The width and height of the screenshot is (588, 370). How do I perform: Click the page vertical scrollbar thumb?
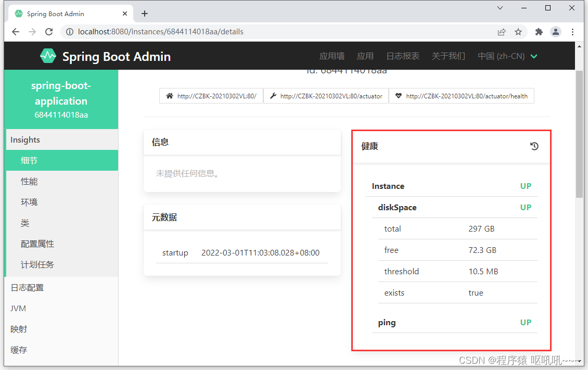[x=579, y=134]
